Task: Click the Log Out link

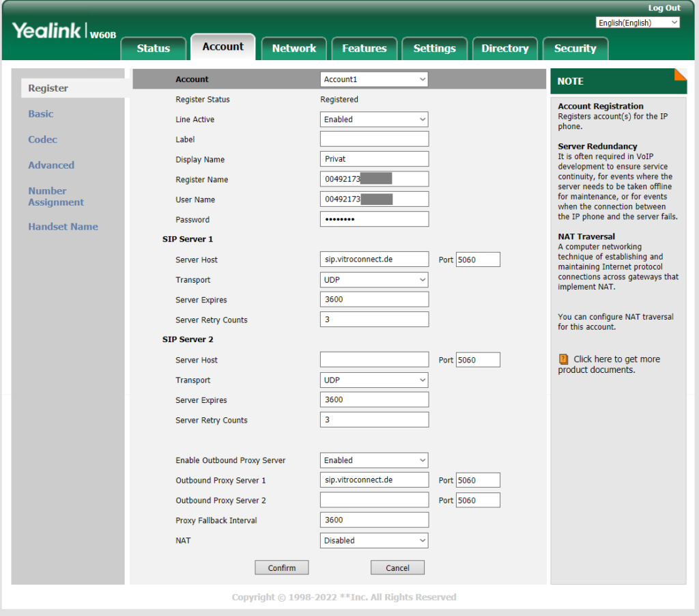Action: coord(664,8)
